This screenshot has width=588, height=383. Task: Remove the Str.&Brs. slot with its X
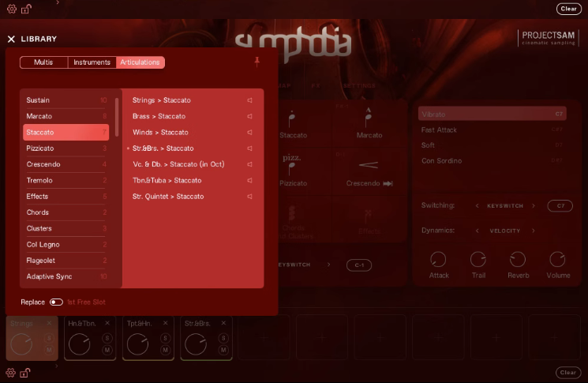click(x=223, y=323)
